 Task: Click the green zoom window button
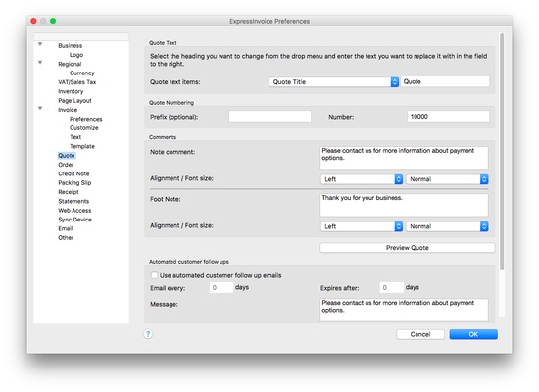pyautogui.click(x=53, y=21)
